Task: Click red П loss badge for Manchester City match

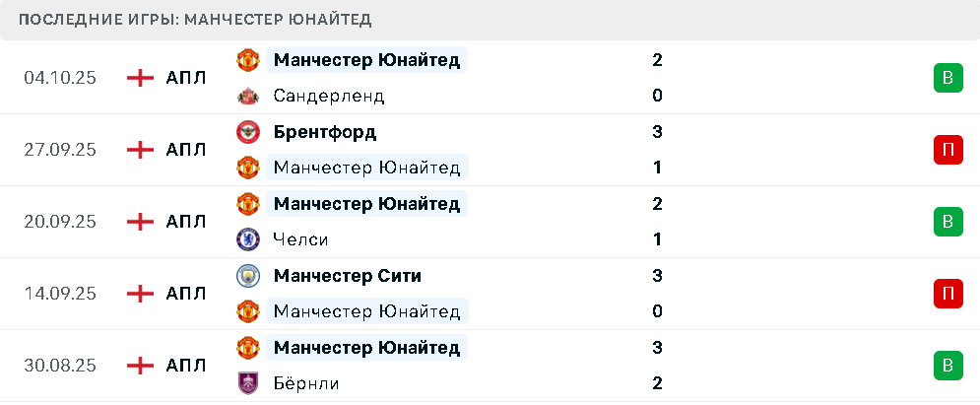Action: click(x=947, y=294)
